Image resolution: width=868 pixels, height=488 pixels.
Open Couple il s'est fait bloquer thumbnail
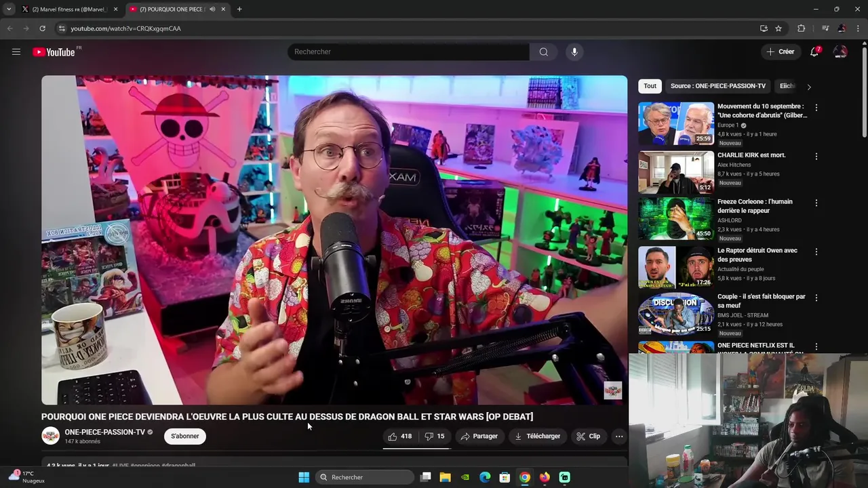pyautogui.click(x=676, y=313)
